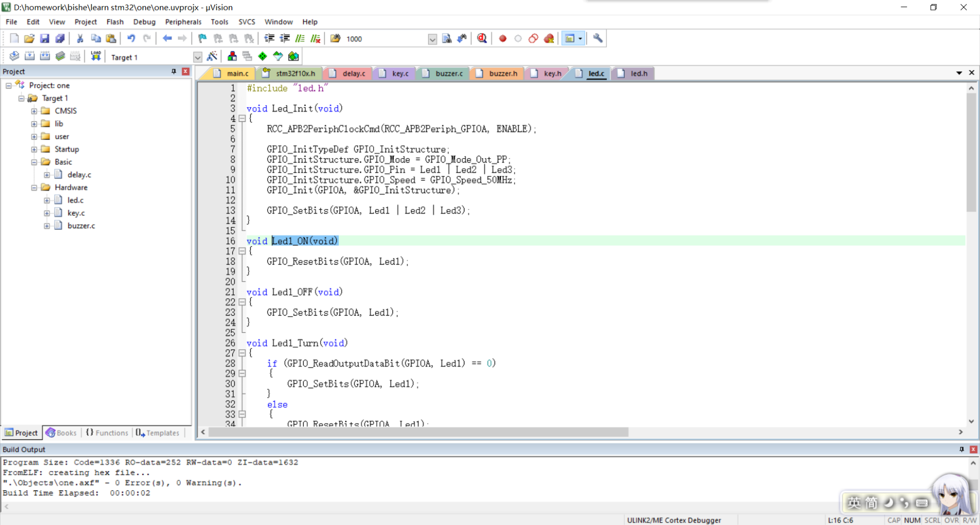Open the Debug menu

coord(144,22)
